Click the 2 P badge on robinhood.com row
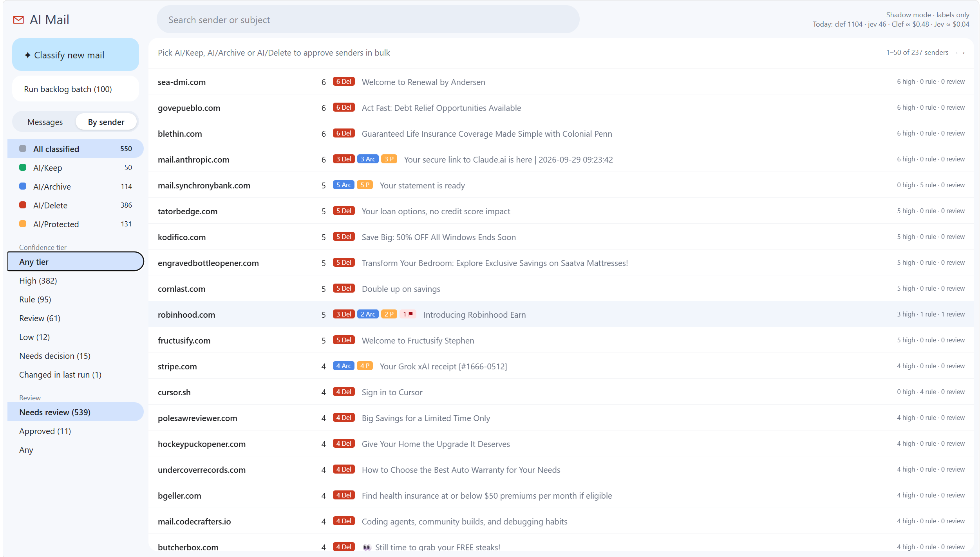Viewport: 980px width, 557px height. [x=389, y=314]
